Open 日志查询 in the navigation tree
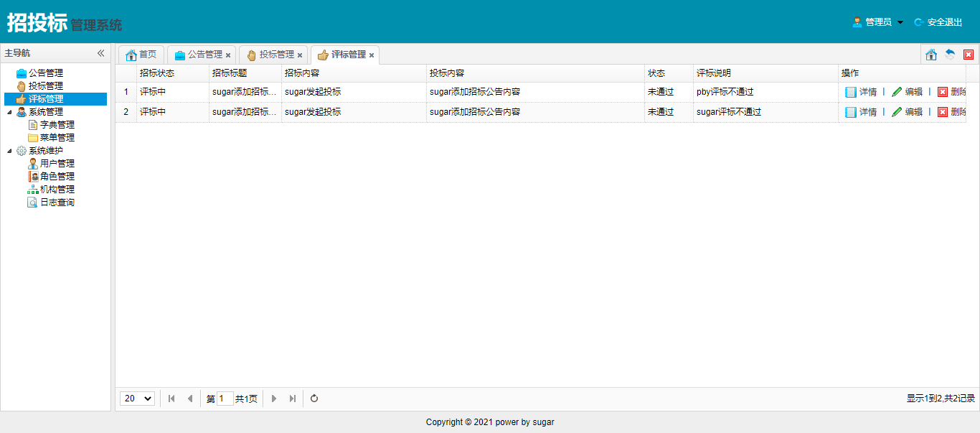 click(x=57, y=202)
